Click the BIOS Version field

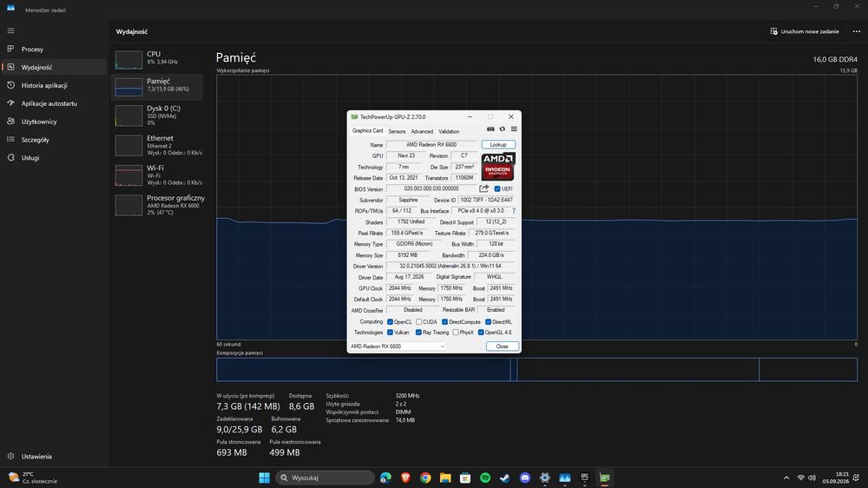pos(431,189)
